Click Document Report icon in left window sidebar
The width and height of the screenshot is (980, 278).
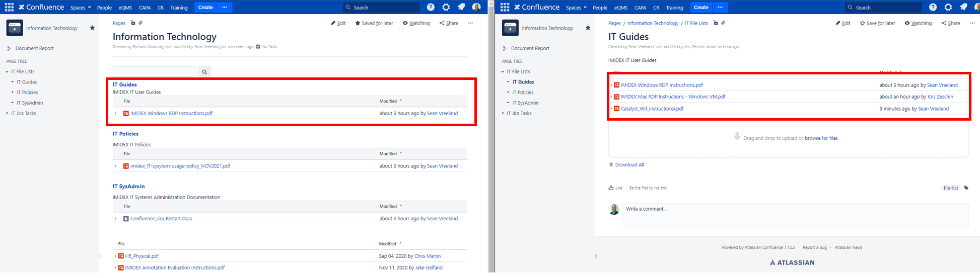pos(9,49)
